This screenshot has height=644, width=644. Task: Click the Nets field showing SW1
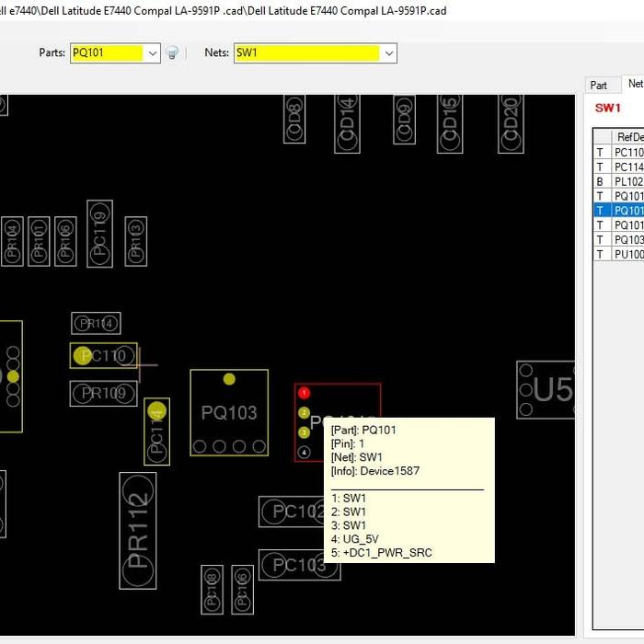(x=315, y=53)
